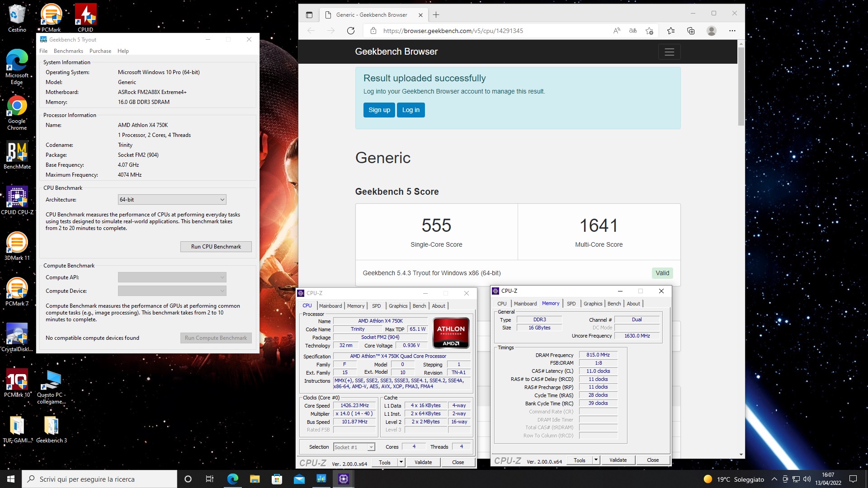Open the PCMark desktop shortcut
The height and width of the screenshot is (488, 868).
[51, 18]
